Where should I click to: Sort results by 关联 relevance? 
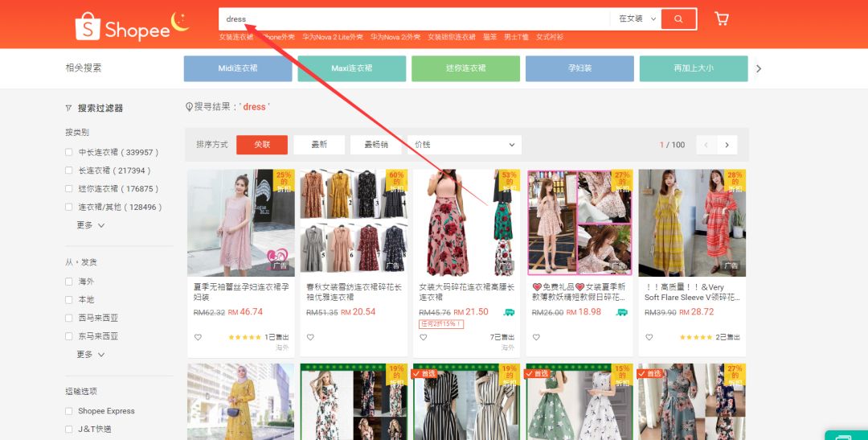pyautogui.click(x=262, y=145)
